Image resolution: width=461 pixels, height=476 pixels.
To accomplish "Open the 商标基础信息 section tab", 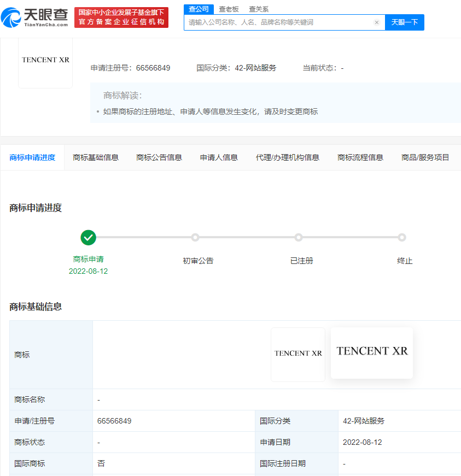I will [96, 157].
